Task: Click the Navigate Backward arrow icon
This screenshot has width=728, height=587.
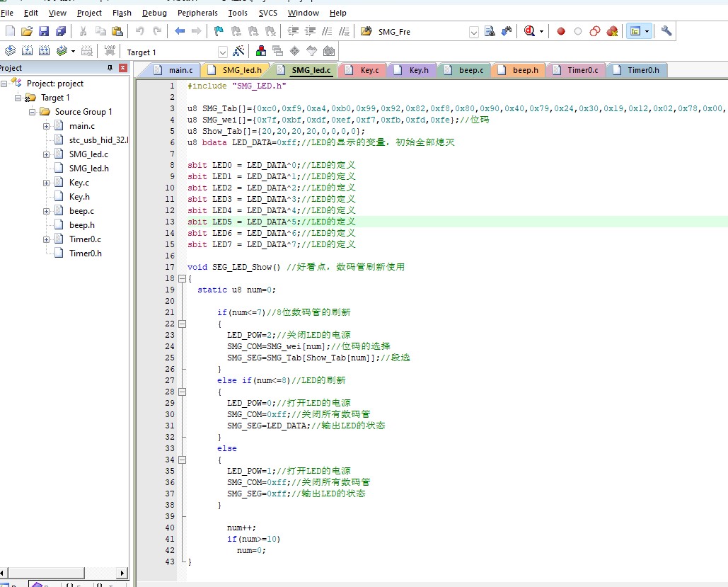Action: click(179, 31)
